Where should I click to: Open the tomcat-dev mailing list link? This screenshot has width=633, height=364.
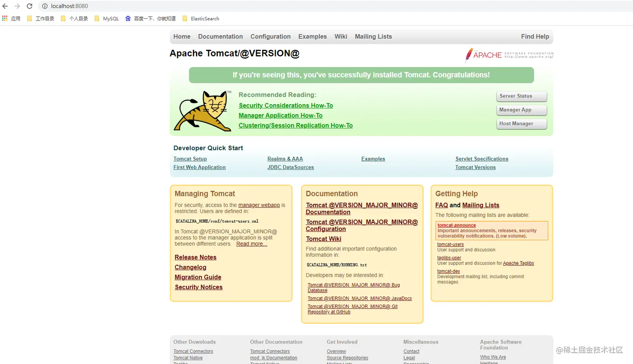tap(448, 272)
